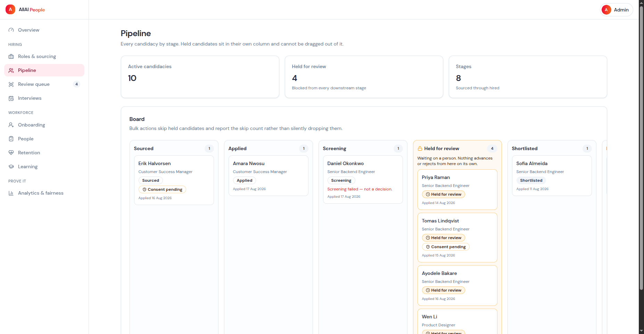Click the Screening failed warning text

[x=360, y=189]
